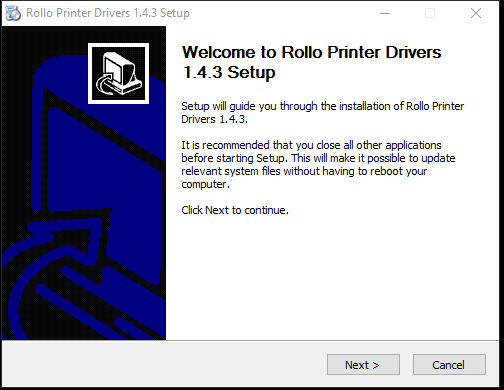
Task: Click the greyed-out maximize box
Action: (x=430, y=13)
